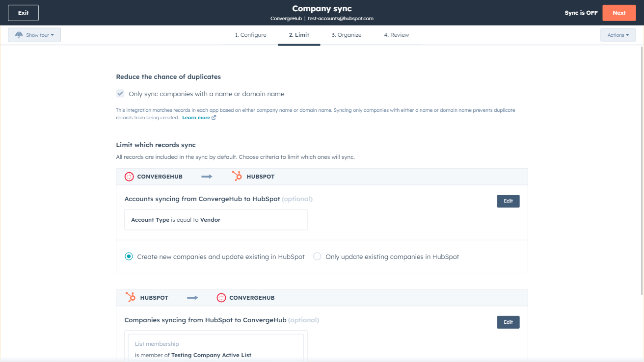Click Edit on Accounts syncing from ConvergeHub

[x=508, y=201]
